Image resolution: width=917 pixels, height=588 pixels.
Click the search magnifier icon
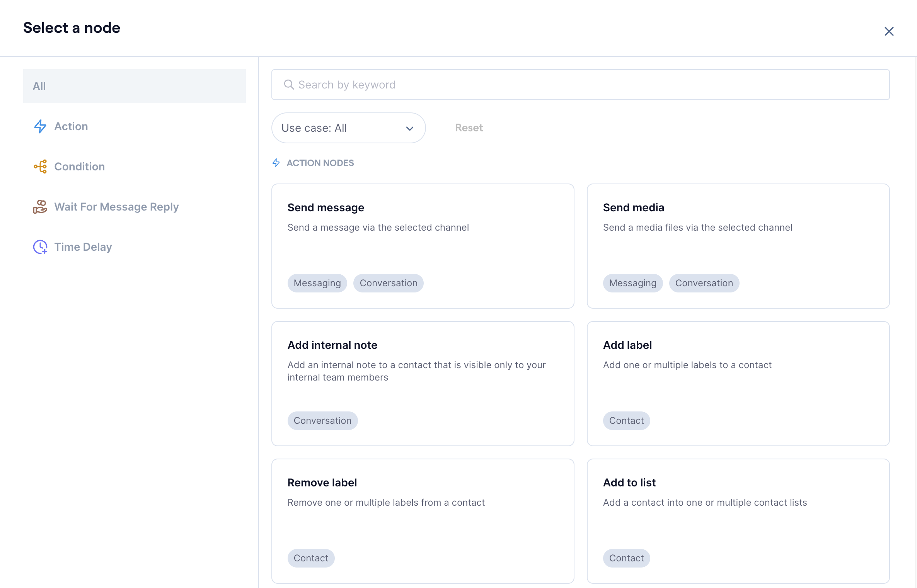(x=289, y=85)
